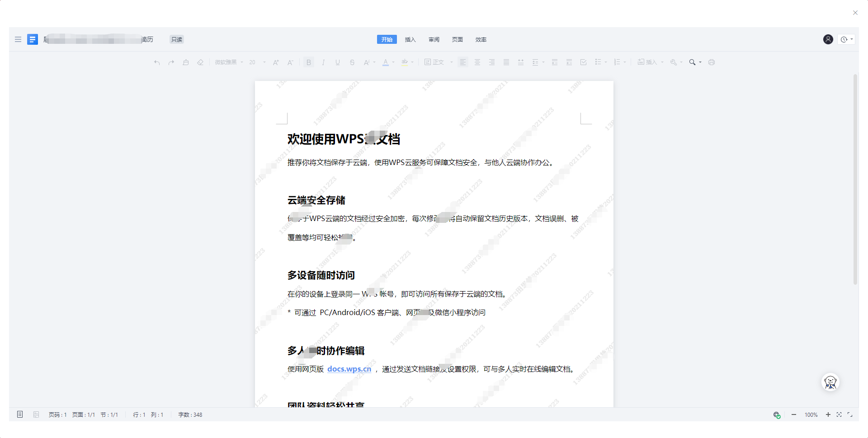Open the history clock dropdown

(846, 39)
